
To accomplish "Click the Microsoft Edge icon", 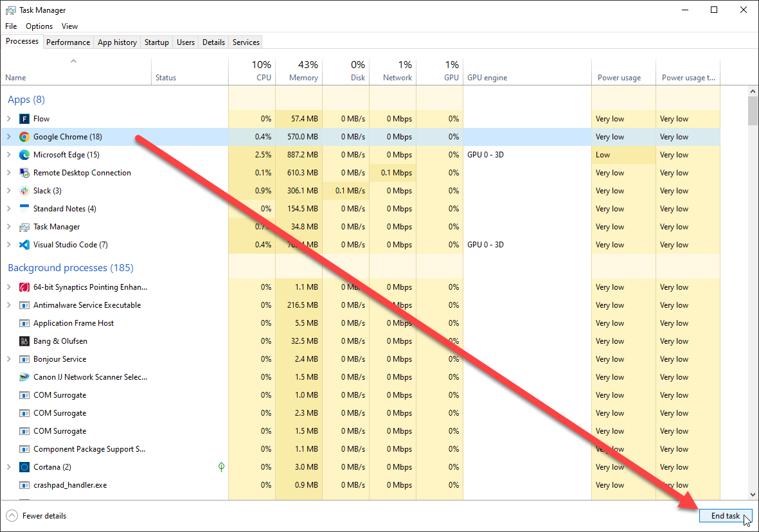I will coord(24,155).
